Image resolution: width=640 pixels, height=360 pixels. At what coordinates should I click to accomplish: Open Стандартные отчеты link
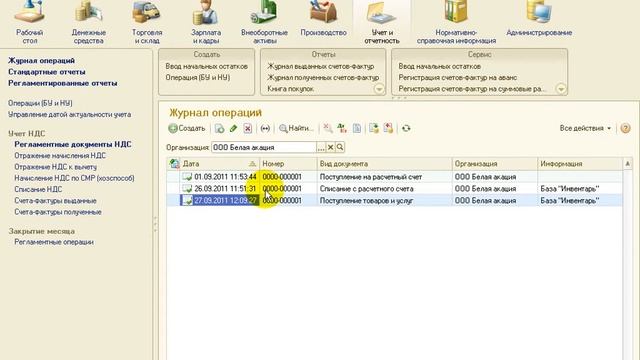pos(47,72)
